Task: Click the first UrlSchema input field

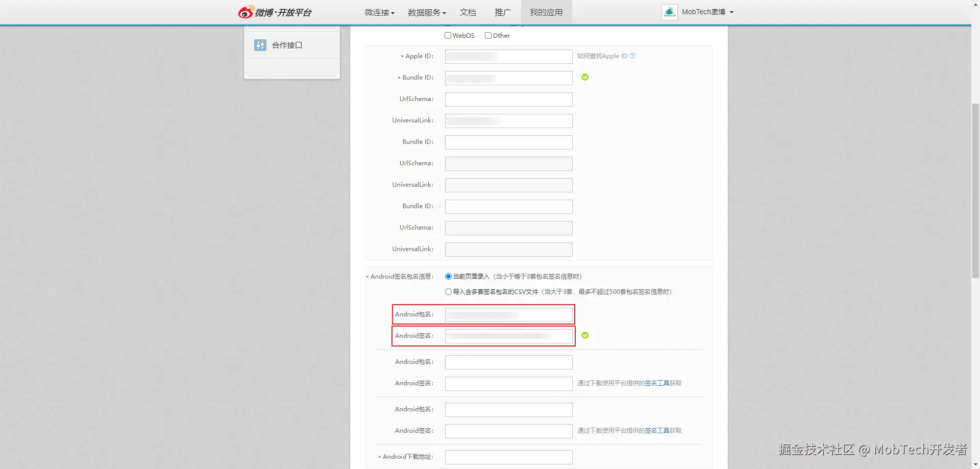Action: tap(509, 99)
